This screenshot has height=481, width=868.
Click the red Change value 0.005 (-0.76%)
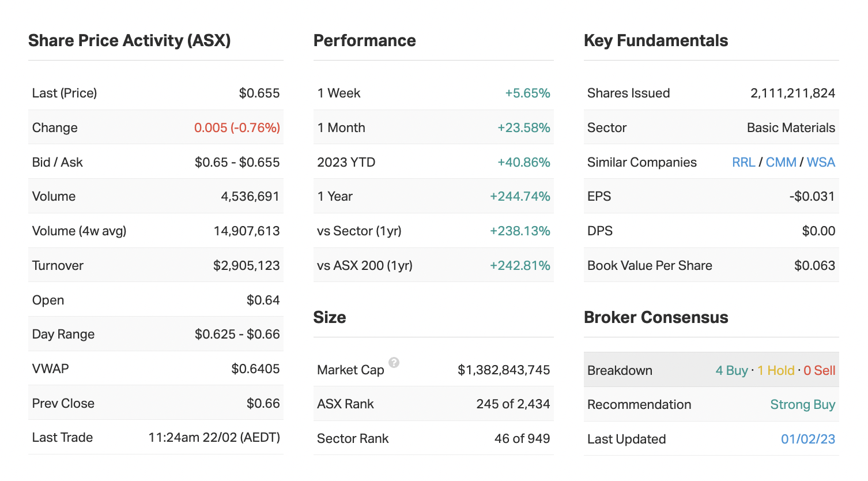[237, 127]
